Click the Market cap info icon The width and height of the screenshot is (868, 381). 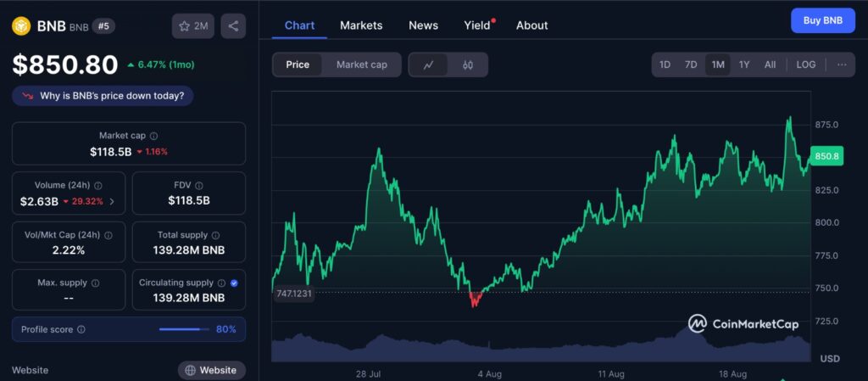pos(154,136)
